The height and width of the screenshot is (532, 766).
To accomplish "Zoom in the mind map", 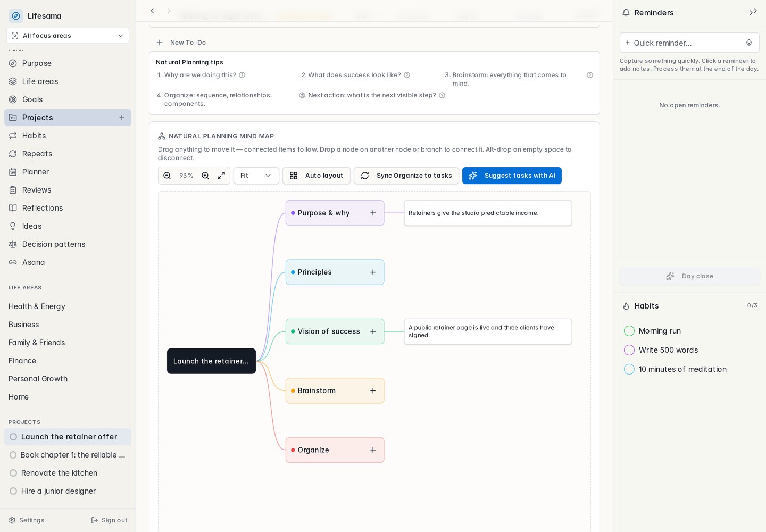I will pos(205,176).
